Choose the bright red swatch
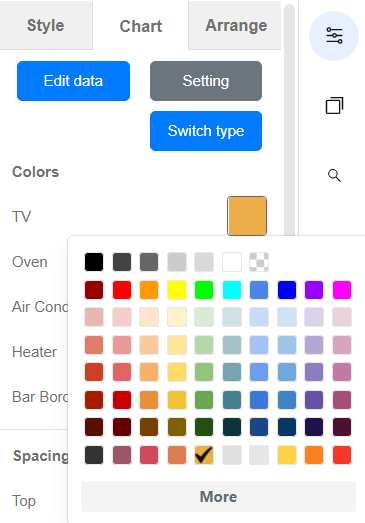The image size is (365, 523). click(122, 290)
